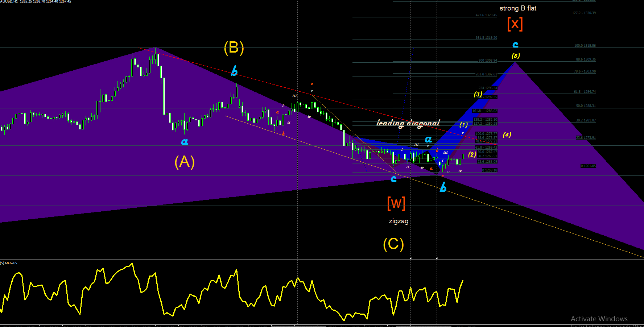644x327 pixels.
Task: Select the cyan c label above [W]
Action: coord(393,179)
